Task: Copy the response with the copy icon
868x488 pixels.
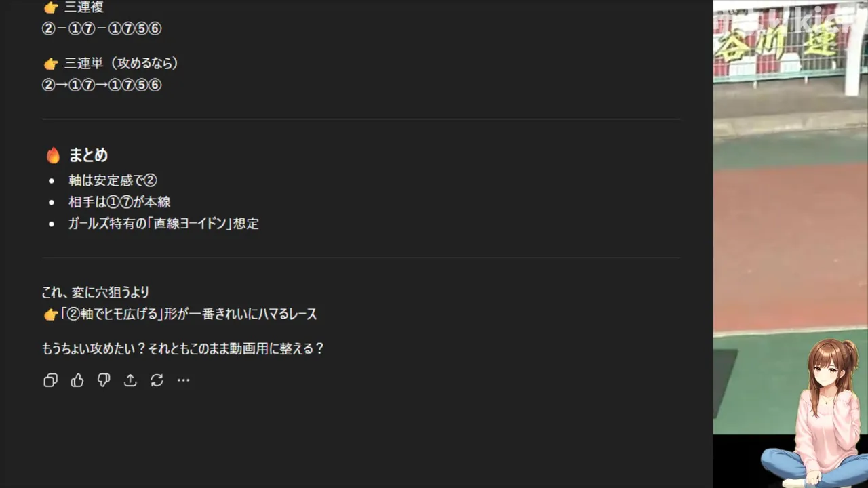Action: tap(50, 380)
